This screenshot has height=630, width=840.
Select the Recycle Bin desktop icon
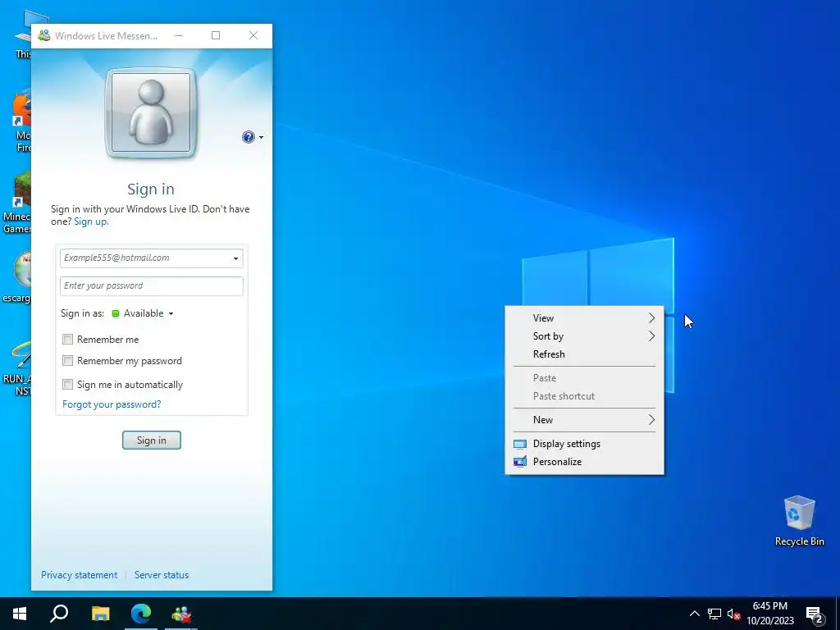[799, 521]
